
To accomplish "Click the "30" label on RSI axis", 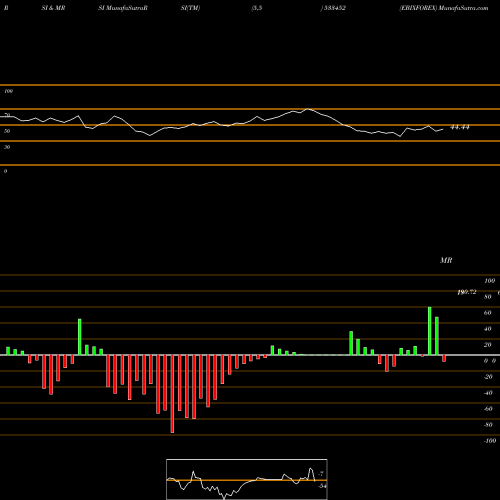I will coord(7,147).
